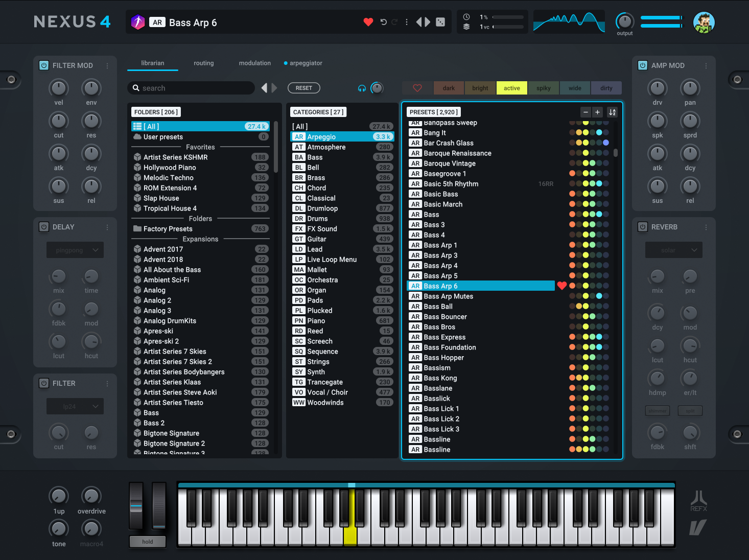Click the RESET button above the folder list
This screenshot has height=560, width=749.
point(304,88)
